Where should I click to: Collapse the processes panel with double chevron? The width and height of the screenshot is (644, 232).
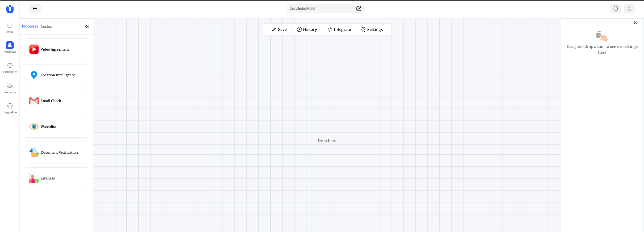(x=87, y=27)
